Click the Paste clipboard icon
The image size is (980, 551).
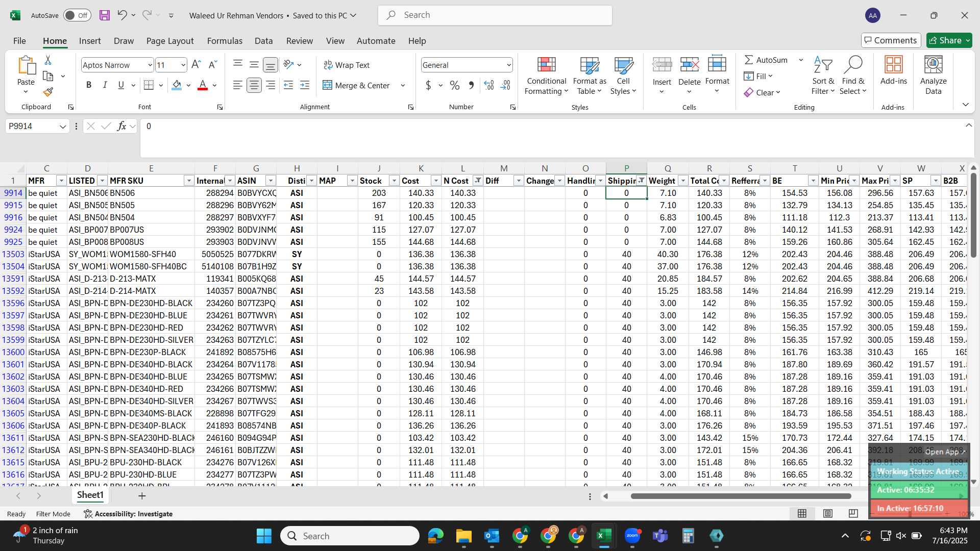point(26,66)
